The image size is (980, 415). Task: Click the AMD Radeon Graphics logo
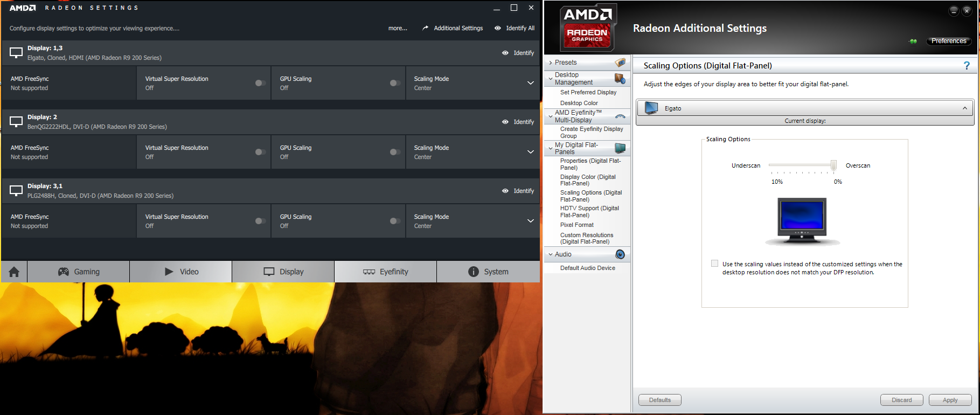pyautogui.click(x=588, y=27)
